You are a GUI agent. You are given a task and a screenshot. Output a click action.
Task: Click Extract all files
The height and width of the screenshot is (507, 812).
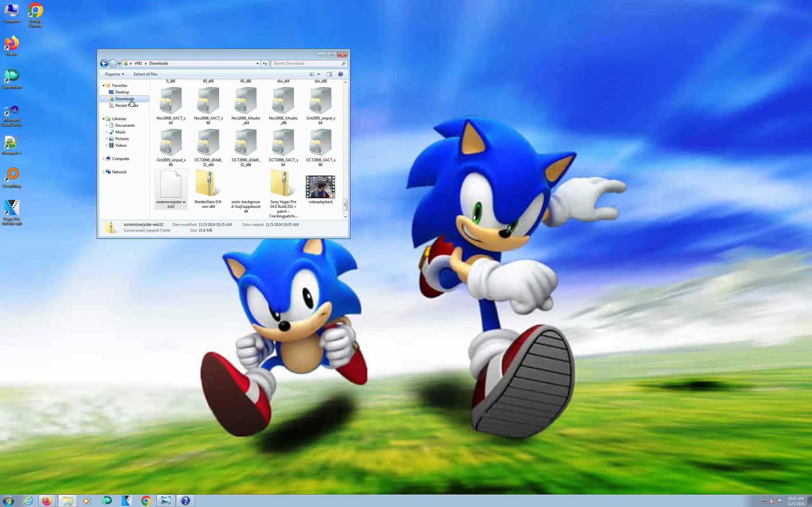pos(145,74)
